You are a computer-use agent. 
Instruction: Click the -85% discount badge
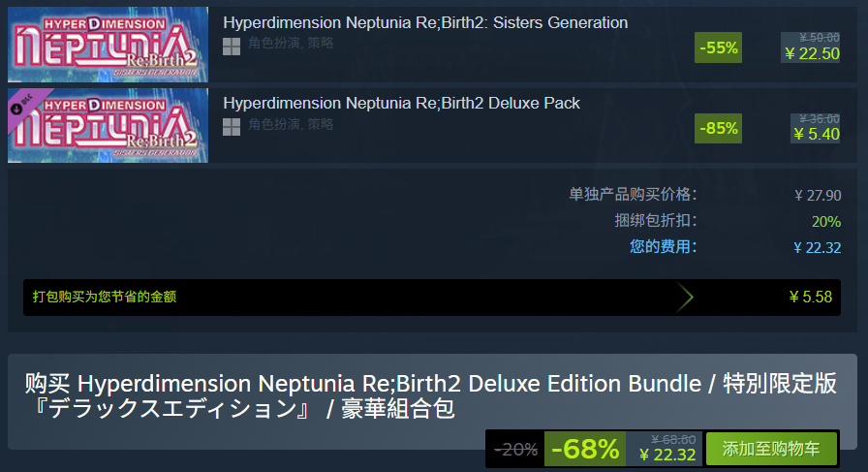(x=718, y=128)
